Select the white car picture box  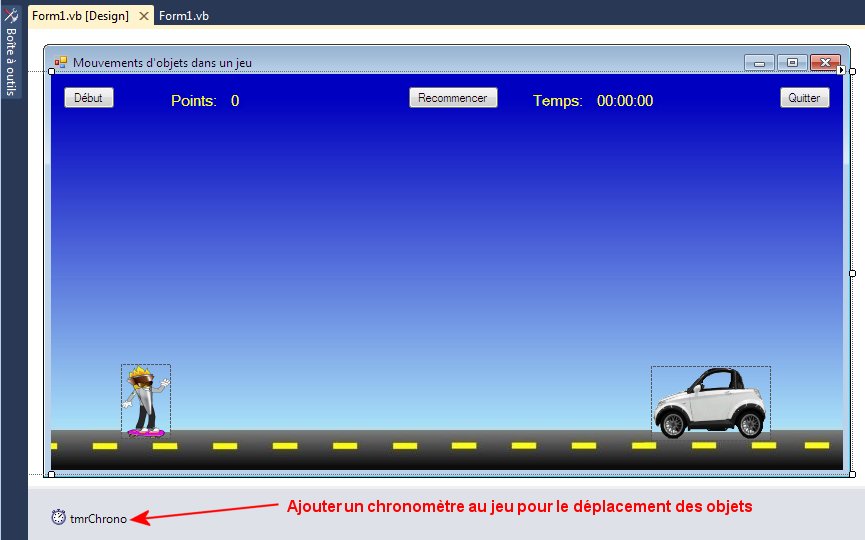711,402
